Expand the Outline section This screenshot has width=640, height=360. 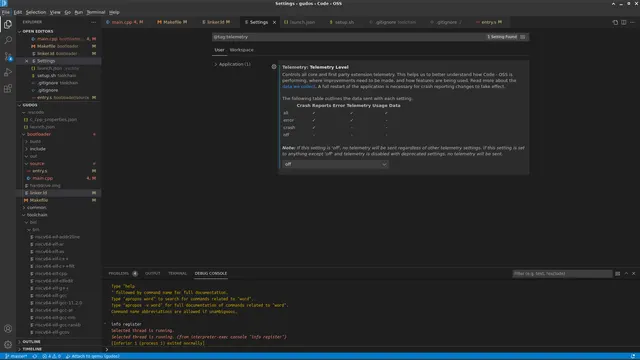click(31, 342)
